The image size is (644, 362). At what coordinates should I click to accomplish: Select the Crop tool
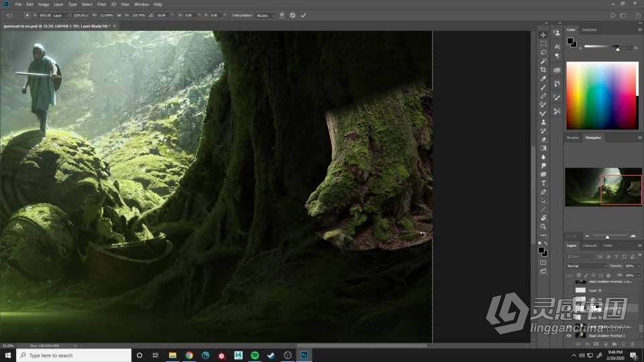(x=543, y=70)
